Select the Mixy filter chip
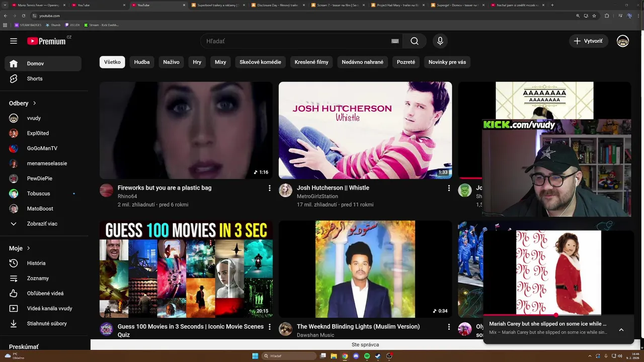This screenshot has height=362, width=644. pos(220,62)
